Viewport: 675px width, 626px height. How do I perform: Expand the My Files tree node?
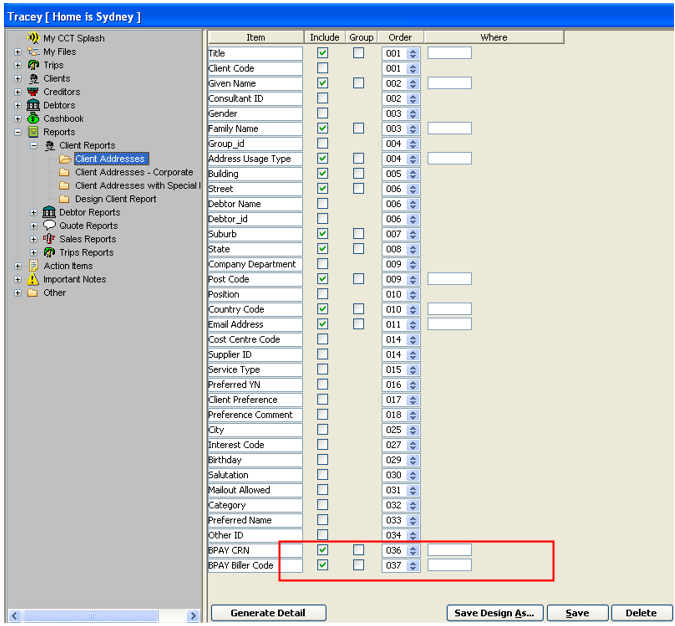click(x=18, y=52)
